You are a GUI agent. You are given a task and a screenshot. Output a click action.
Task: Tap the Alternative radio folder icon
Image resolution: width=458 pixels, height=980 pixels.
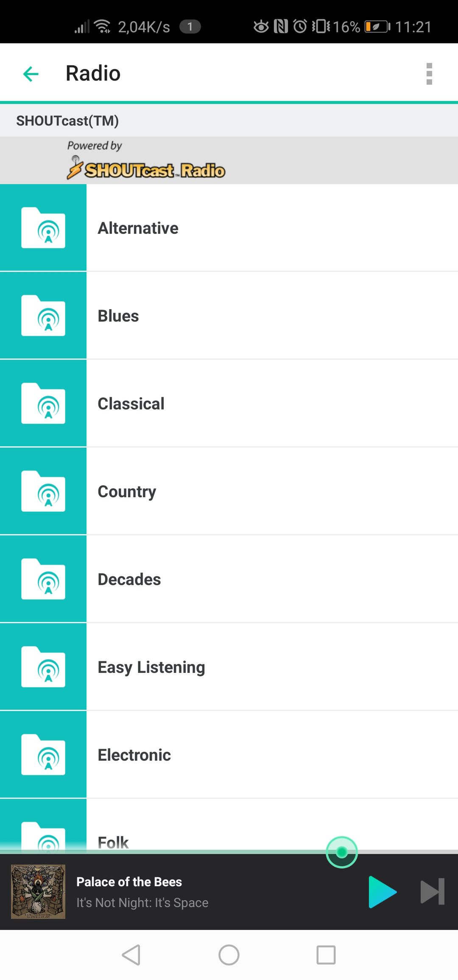[x=43, y=228]
